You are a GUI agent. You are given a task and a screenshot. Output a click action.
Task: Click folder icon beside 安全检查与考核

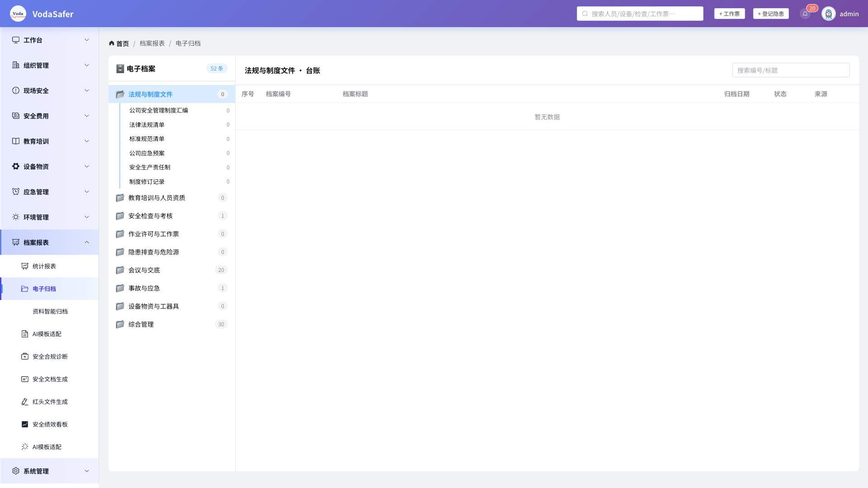pyautogui.click(x=120, y=216)
